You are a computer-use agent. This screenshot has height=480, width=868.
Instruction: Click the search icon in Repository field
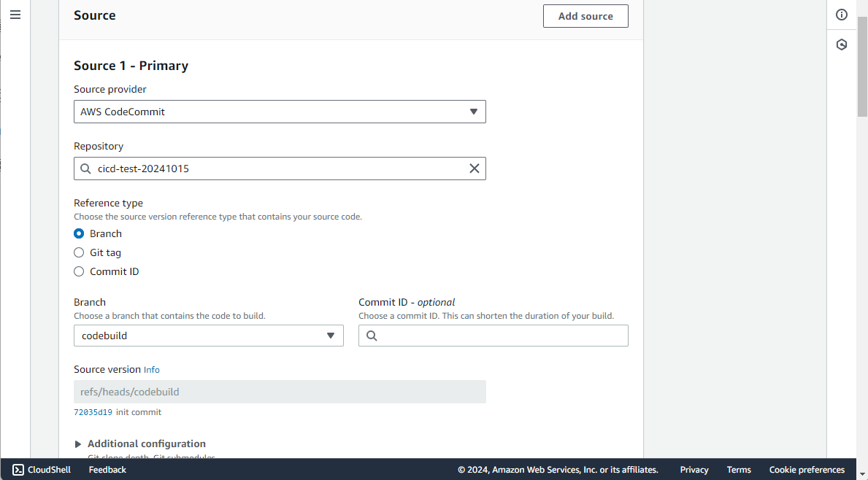(x=85, y=169)
